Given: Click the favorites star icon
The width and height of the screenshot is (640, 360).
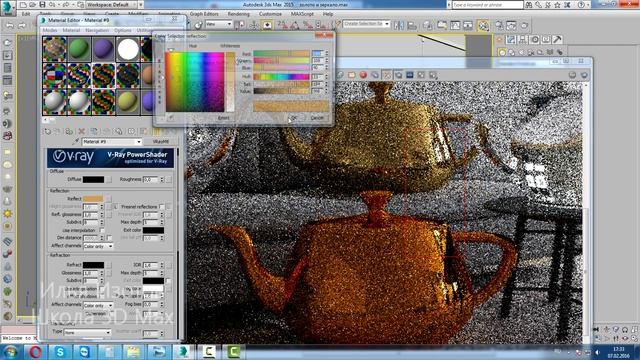Looking at the screenshot, I should tap(558, 5).
